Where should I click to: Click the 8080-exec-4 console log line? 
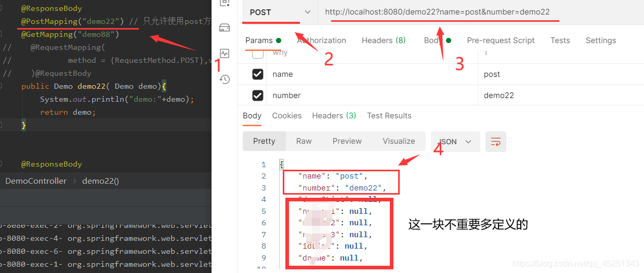106,238
